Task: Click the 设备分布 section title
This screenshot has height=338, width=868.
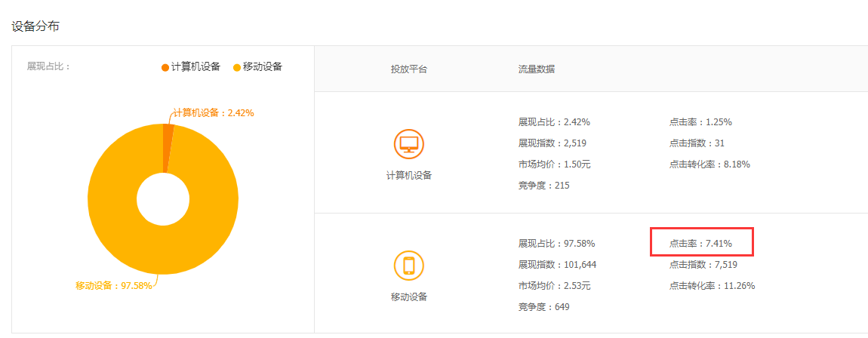Action: [x=35, y=26]
